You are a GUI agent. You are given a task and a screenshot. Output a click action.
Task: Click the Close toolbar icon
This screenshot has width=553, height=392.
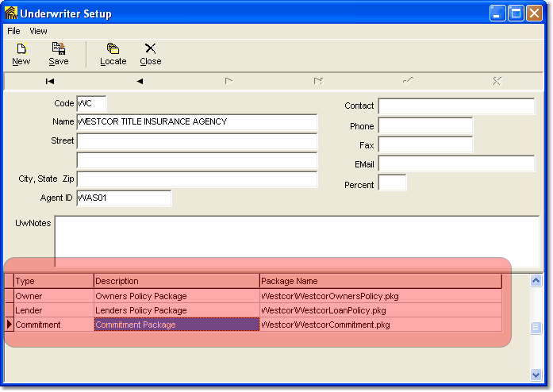click(x=150, y=54)
